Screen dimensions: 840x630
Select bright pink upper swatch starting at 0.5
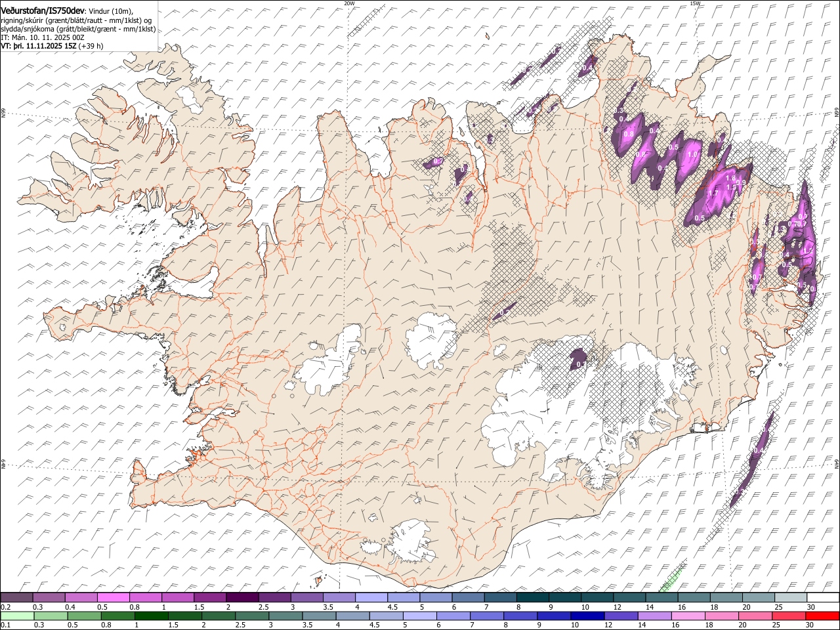point(114,597)
